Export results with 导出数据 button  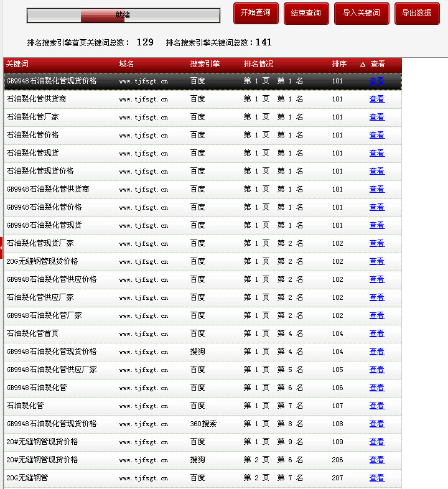click(x=416, y=13)
